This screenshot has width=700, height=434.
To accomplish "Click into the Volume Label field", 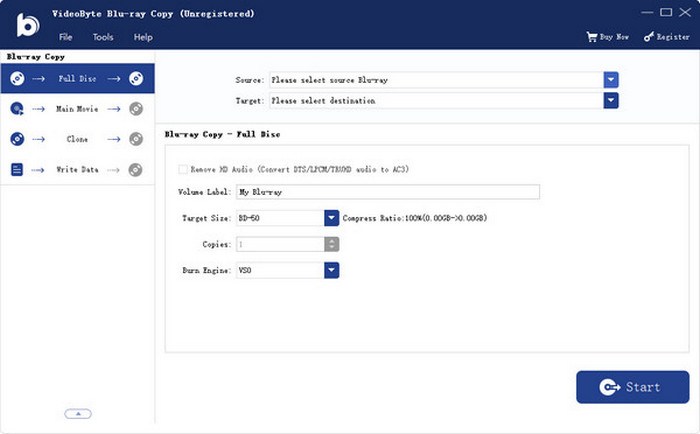I will click(x=386, y=192).
